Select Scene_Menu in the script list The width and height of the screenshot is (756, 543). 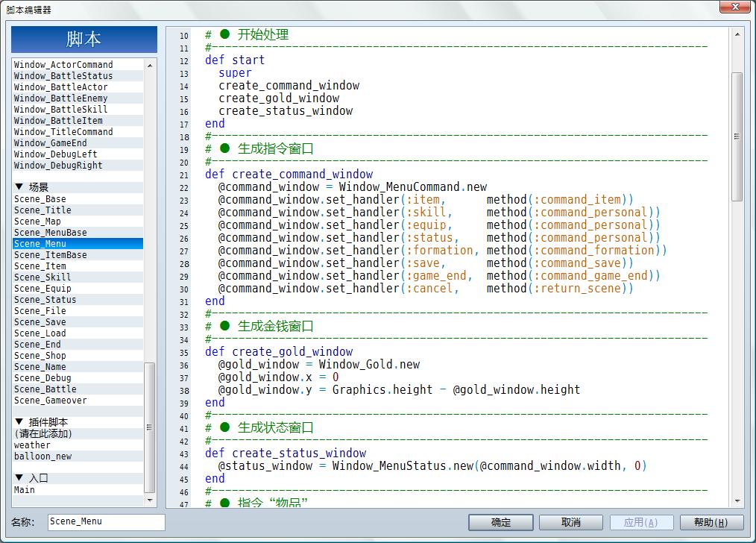[x=78, y=244]
